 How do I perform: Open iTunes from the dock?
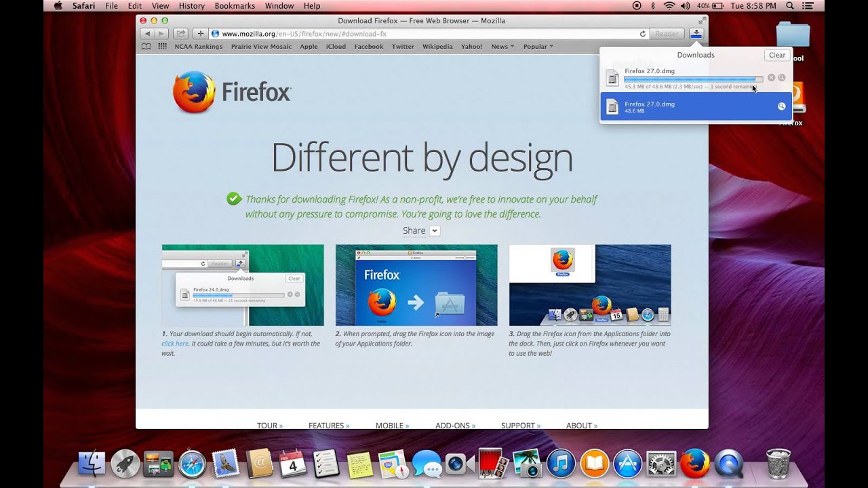coord(561,464)
